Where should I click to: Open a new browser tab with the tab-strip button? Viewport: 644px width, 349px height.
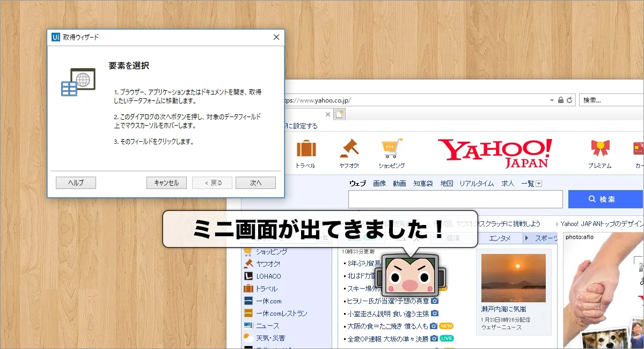pos(339,114)
